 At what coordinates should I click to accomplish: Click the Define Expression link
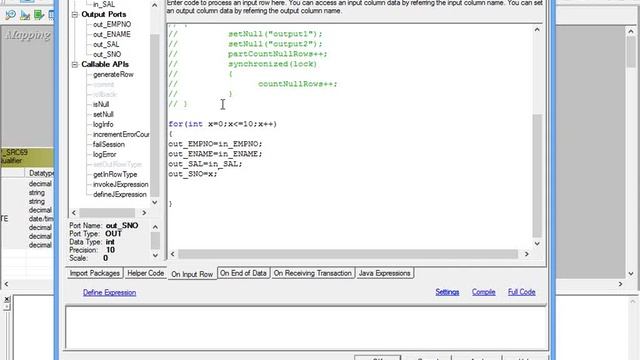point(109,293)
